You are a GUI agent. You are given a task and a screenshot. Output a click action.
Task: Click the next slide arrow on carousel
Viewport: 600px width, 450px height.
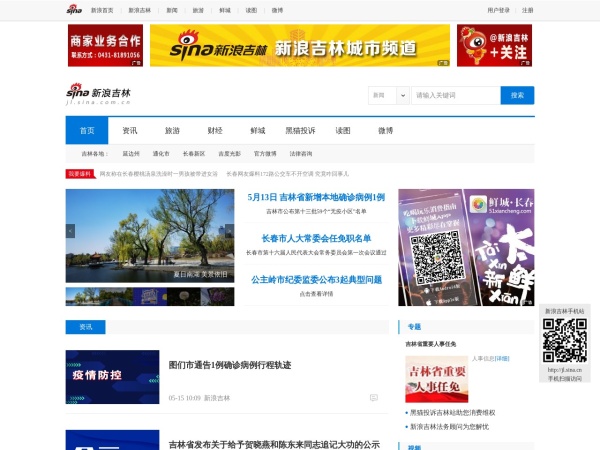[229, 231]
